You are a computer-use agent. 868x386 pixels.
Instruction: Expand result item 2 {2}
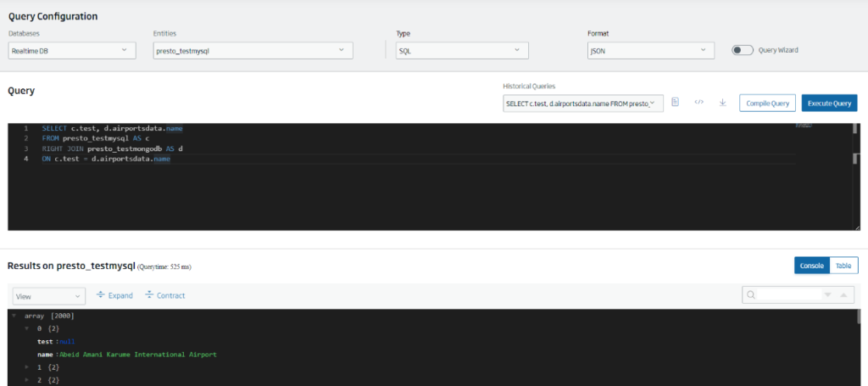pos(26,380)
